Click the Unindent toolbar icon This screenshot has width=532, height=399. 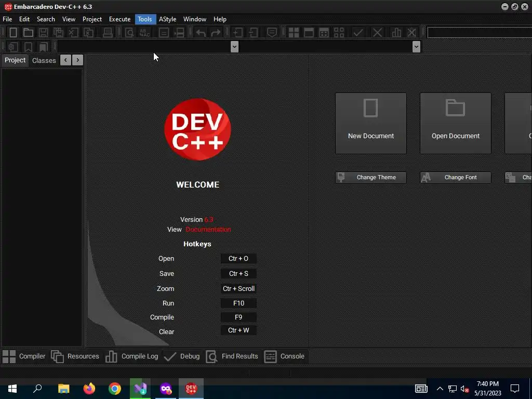253,33
